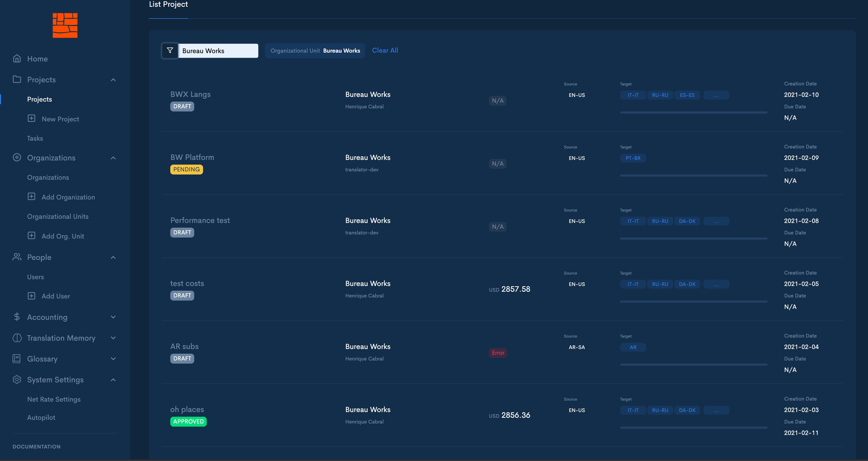The width and height of the screenshot is (868, 461).
Task: Click the filter funnel icon
Action: tap(170, 50)
